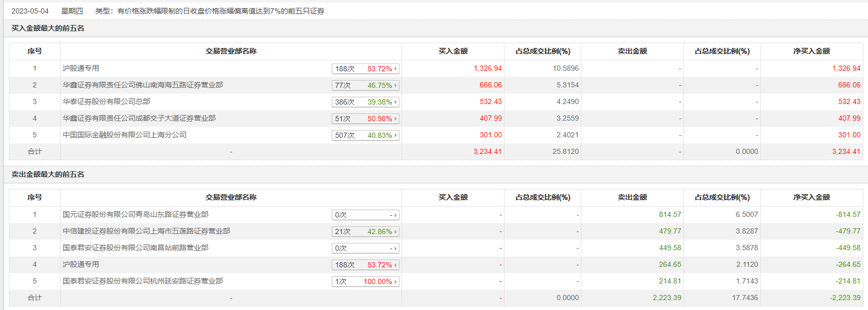
Task: Open 中信建投上海市五莲路证券营业部 link
Action: pos(147,231)
